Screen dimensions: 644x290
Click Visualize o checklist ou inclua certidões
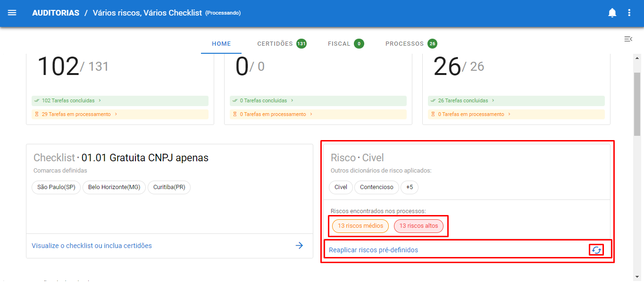pos(92,246)
